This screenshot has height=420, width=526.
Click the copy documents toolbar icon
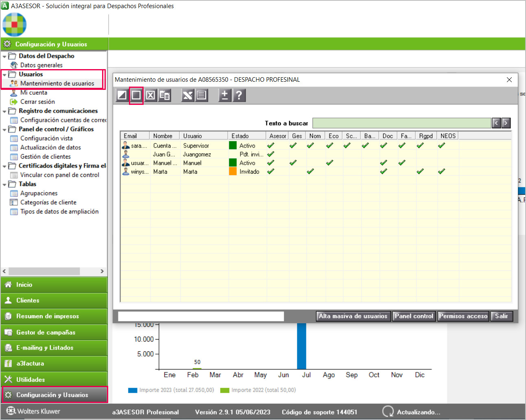165,96
